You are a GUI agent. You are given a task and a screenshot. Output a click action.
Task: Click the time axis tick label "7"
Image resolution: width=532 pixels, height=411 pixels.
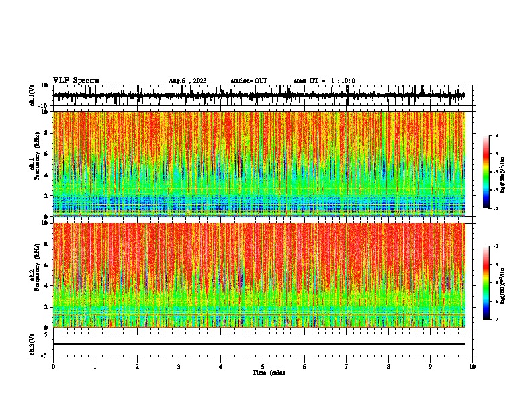pyautogui.click(x=347, y=367)
